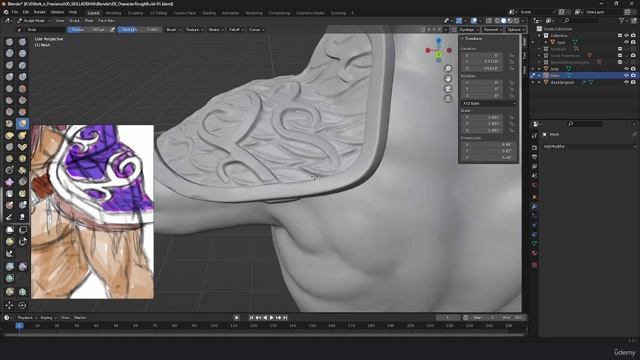The height and width of the screenshot is (360, 640).
Task: Open the File menu
Action: coord(15,12)
